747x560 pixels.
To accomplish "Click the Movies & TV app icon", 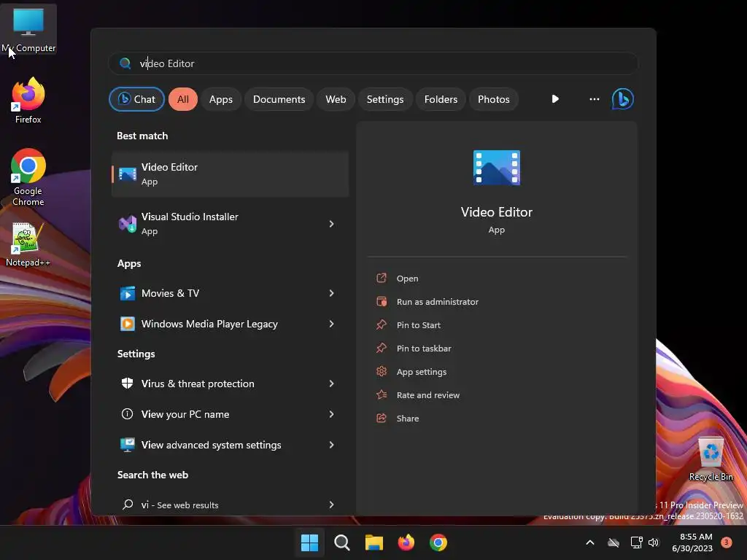I will pos(127,293).
